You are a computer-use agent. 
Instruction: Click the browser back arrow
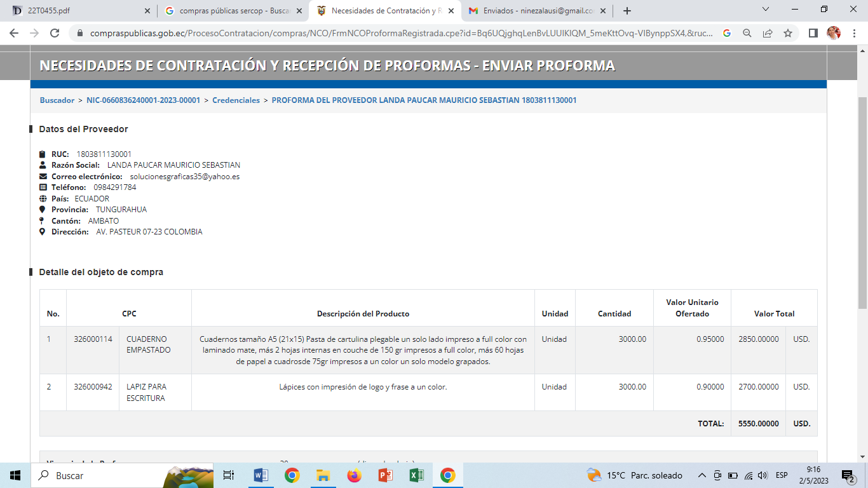point(14,33)
